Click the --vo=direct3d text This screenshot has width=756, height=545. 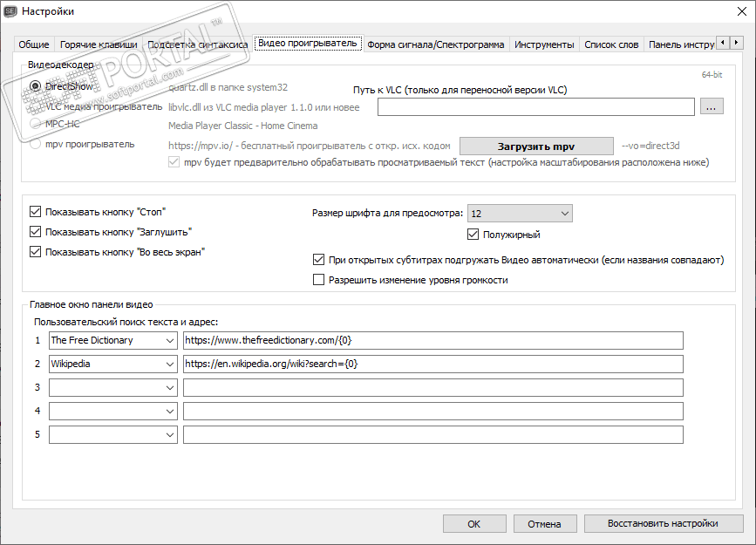pyautogui.click(x=650, y=146)
